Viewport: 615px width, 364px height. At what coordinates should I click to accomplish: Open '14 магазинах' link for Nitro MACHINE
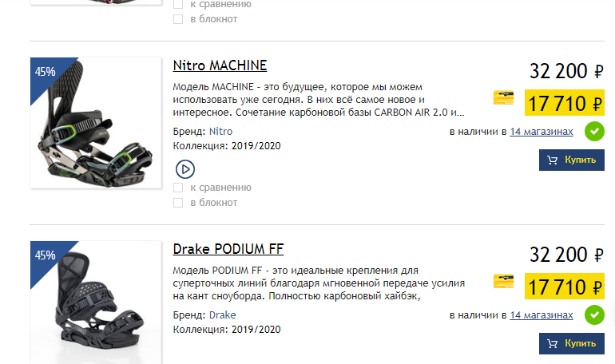tap(542, 132)
